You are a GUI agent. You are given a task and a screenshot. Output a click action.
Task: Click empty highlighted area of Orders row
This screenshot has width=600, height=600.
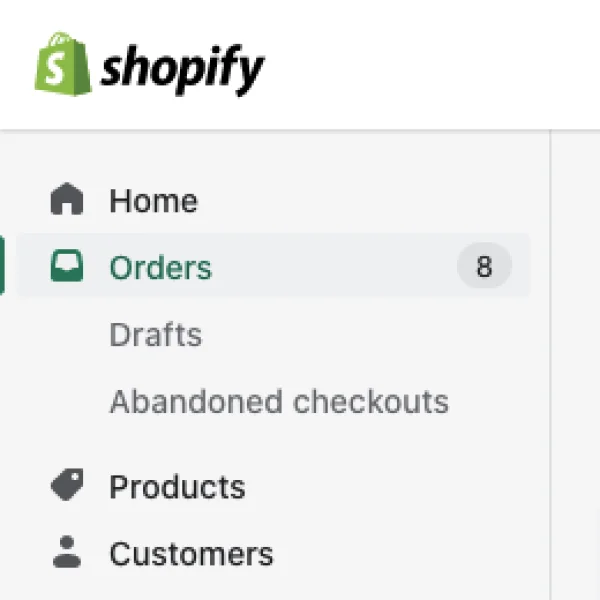coord(333,266)
